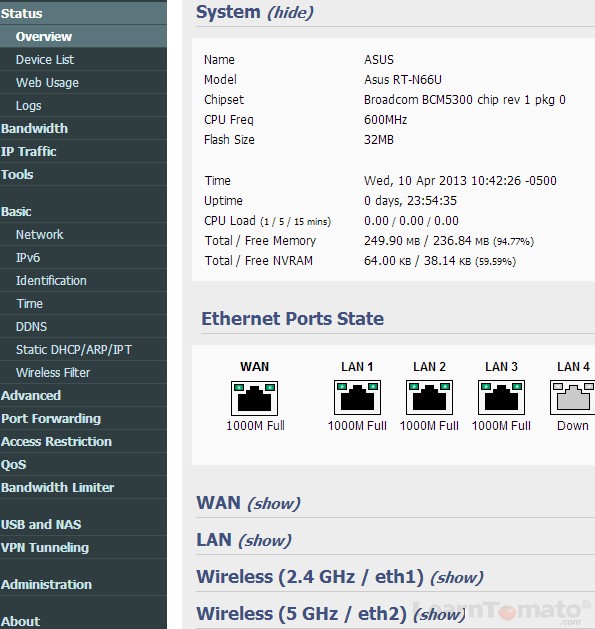Click the memory value 249.90 MB / 236.84 MB
Screen dimensions: 595x629
[x=449, y=241]
